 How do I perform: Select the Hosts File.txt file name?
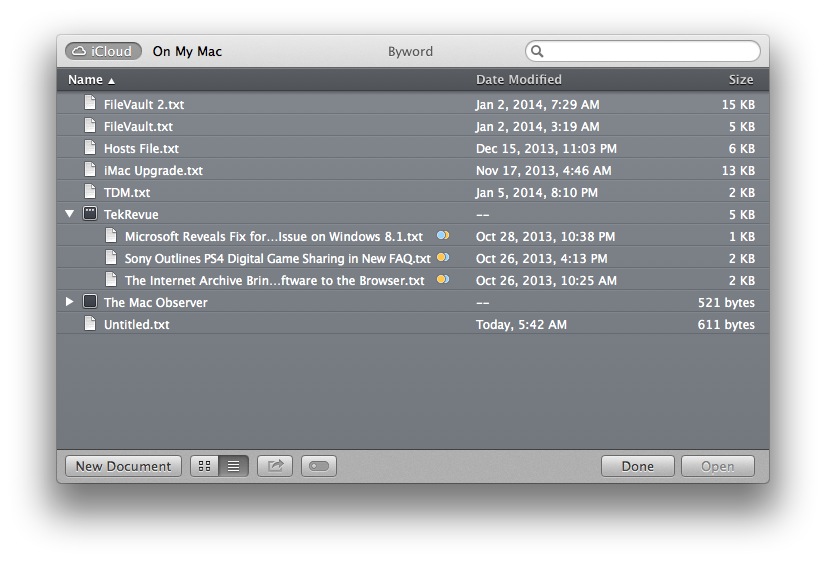tap(141, 149)
